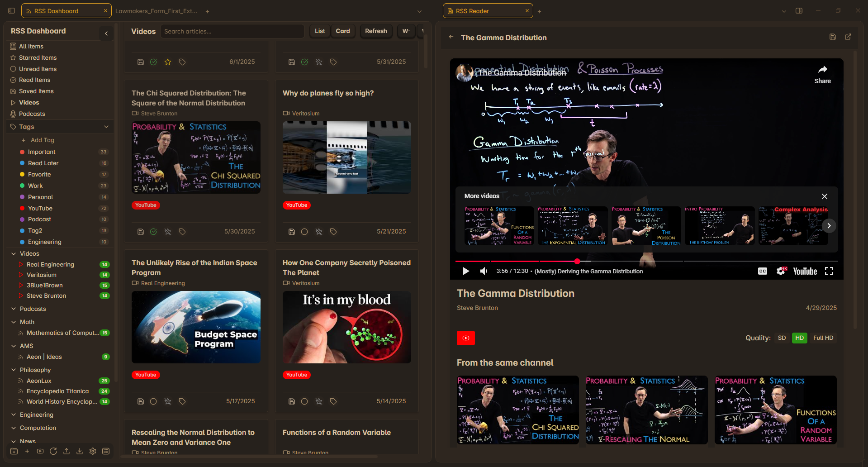Click the list view icon in bottom sidebar toolbar
This screenshot has height=467, width=868.
pyautogui.click(x=106, y=451)
